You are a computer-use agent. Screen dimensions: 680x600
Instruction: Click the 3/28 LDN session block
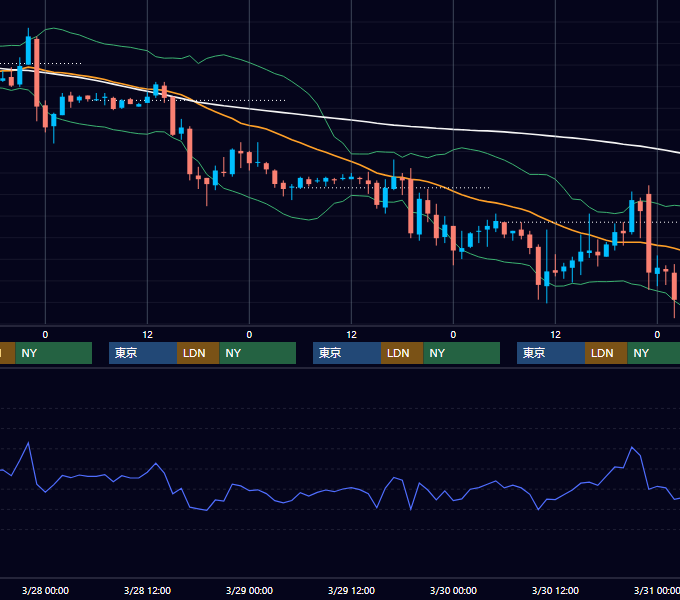pyautogui.click(x=198, y=353)
